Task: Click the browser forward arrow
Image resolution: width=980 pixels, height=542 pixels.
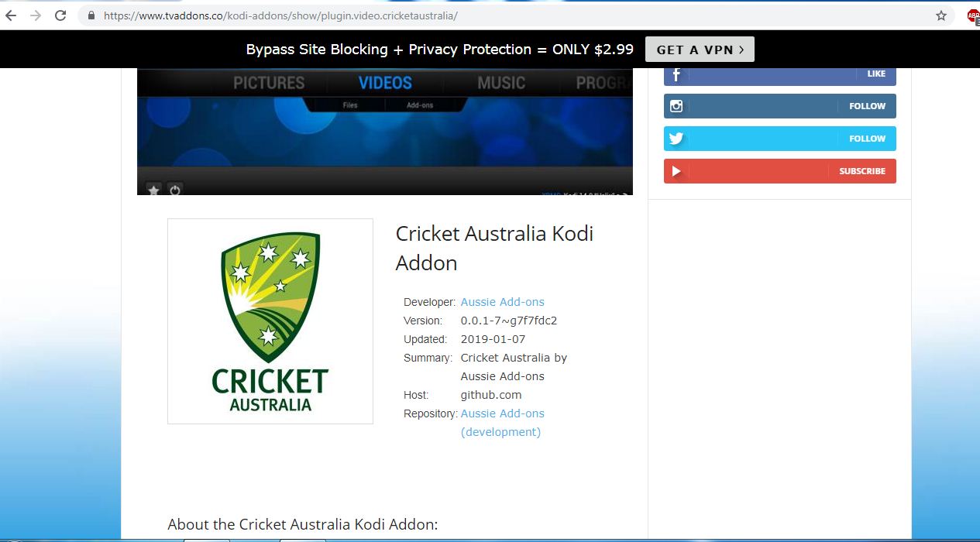Action: [35, 15]
